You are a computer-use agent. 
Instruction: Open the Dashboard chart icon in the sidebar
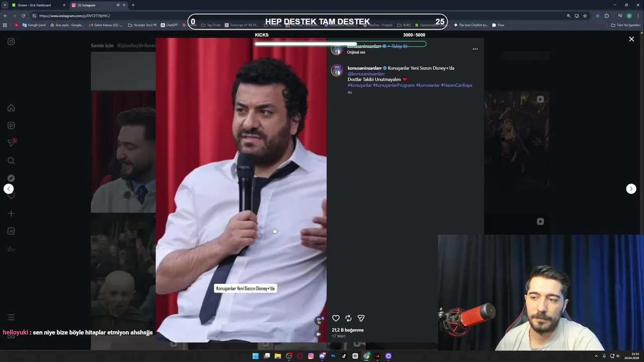click(11, 231)
